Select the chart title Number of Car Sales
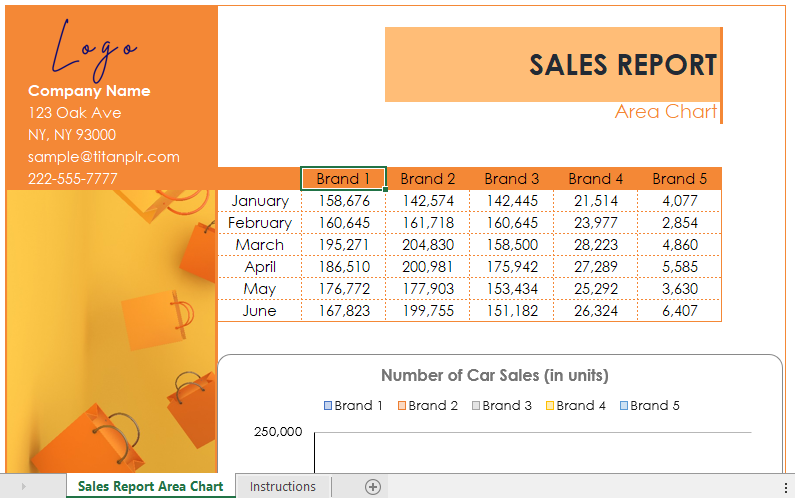Viewport: 795px width, 498px height. (x=495, y=375)
